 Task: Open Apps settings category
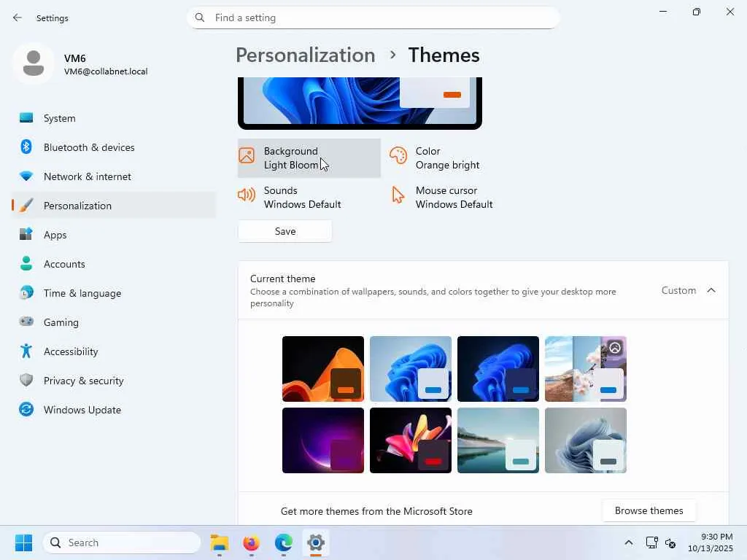[x=113, y=235]
